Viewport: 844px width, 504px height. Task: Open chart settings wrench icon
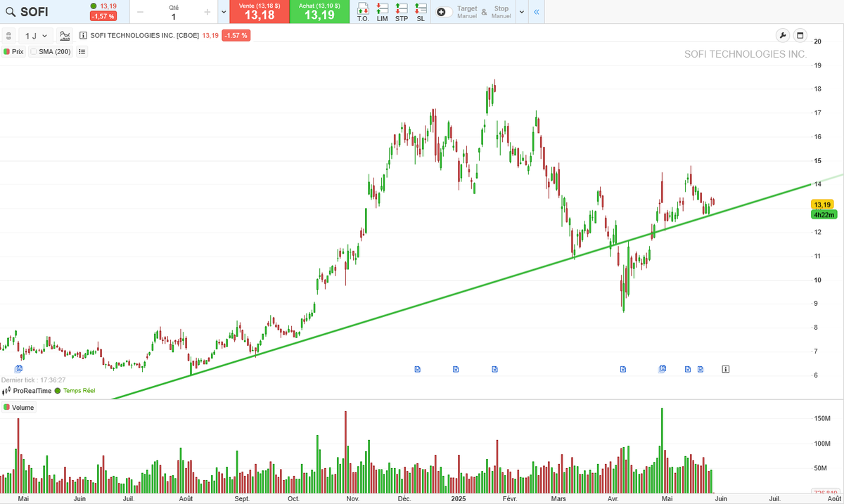click(x=783, y=35)
